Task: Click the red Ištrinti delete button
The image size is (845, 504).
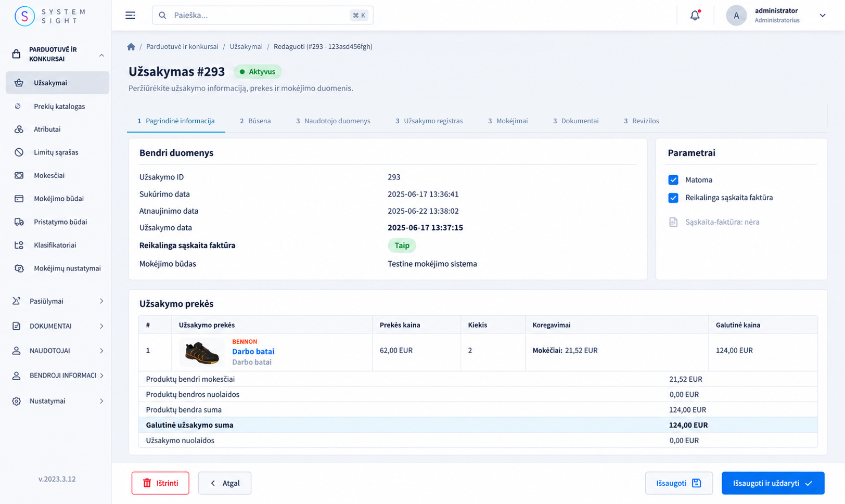Action: coord(160,483)
